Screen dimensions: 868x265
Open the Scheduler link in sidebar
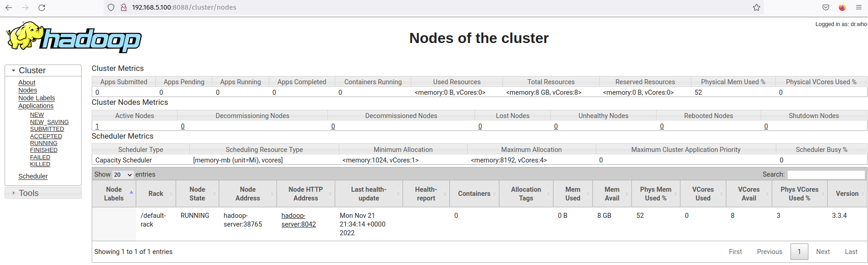33,176
